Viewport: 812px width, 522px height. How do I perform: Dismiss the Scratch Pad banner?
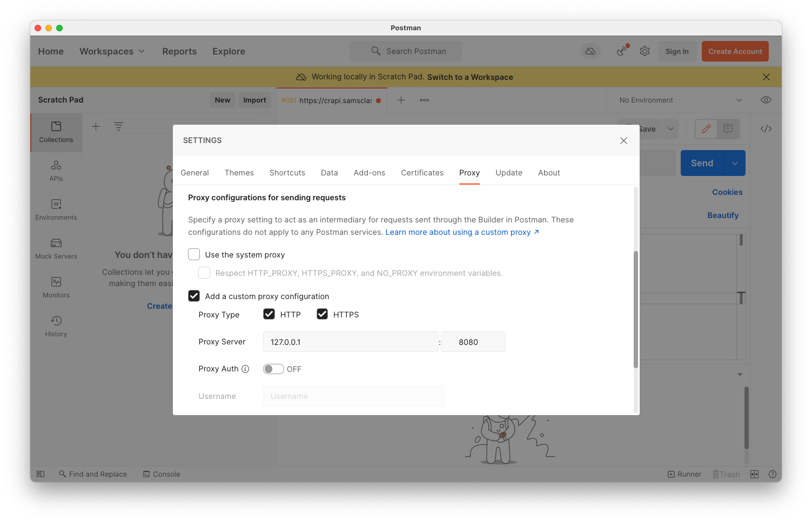[766, 77]
